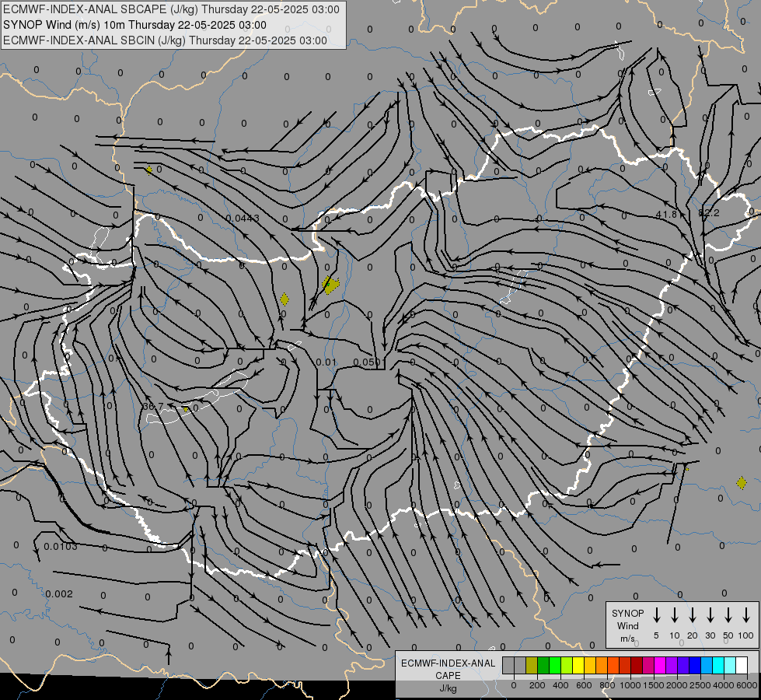Select the pure blue CAPE legend swatch
761x700 pixels.
click(694, 665)
